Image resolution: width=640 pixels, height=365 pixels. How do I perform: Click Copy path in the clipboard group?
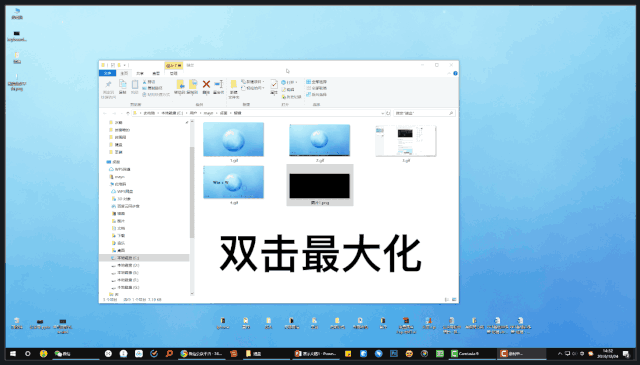(152, 88)
